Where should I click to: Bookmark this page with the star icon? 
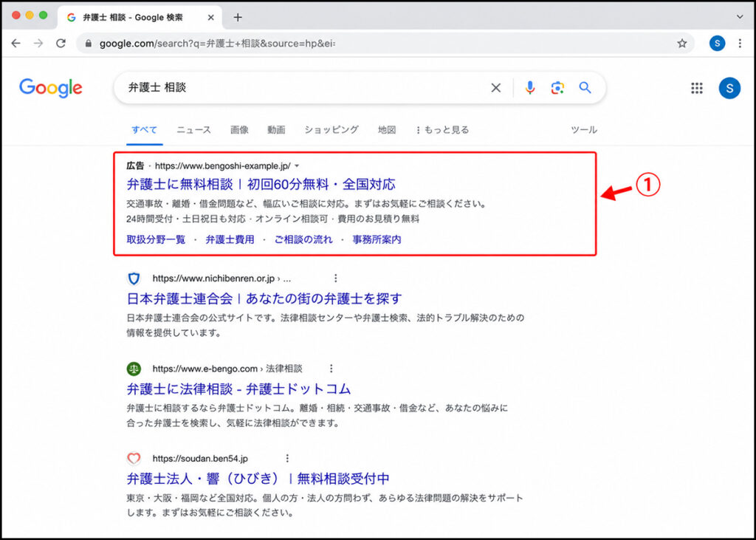tap(681, 44)
